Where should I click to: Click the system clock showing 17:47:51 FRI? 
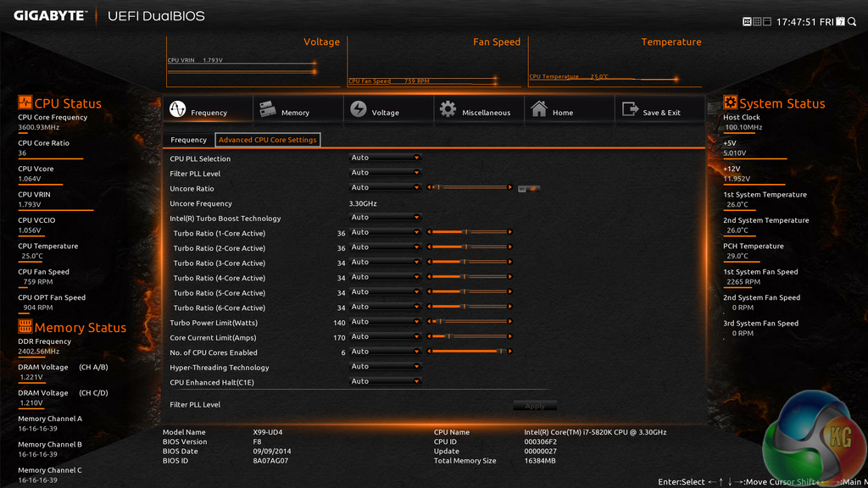coord(805,22)
